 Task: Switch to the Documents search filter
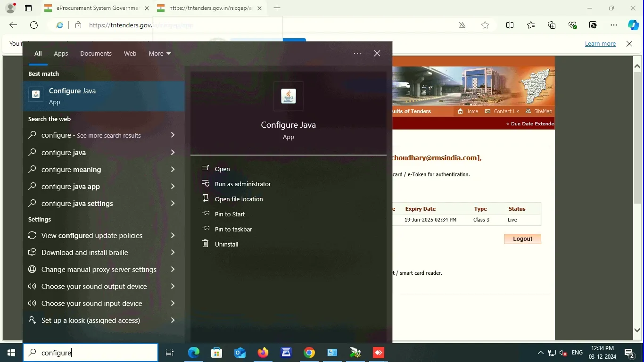[x=96, y=53]
